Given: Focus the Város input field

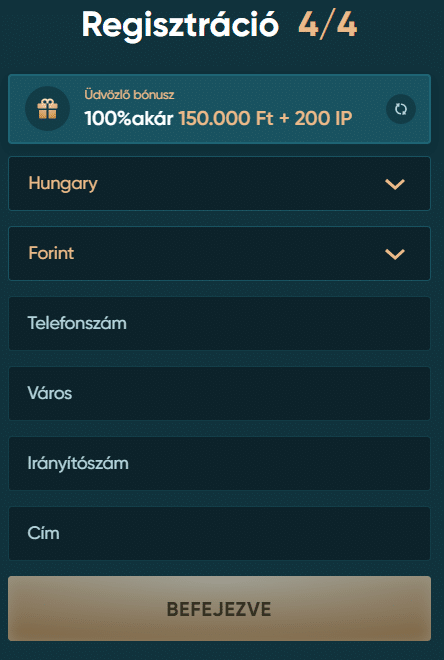Looking at the screenshot, I should (219, 393).
